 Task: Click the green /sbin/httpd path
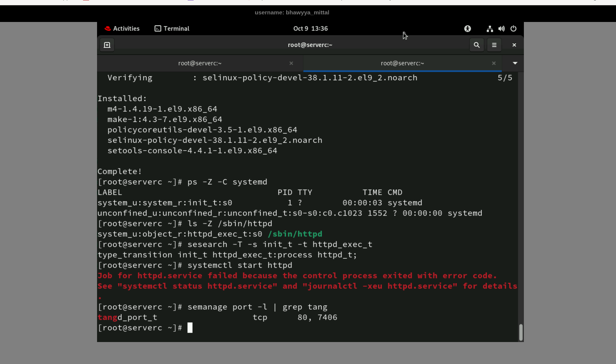pos(295,234)
